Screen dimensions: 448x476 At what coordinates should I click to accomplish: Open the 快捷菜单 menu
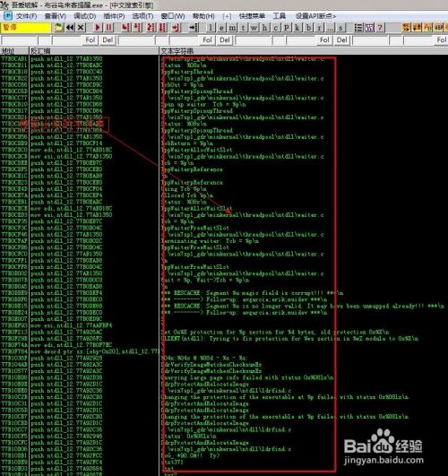point(252,16)
